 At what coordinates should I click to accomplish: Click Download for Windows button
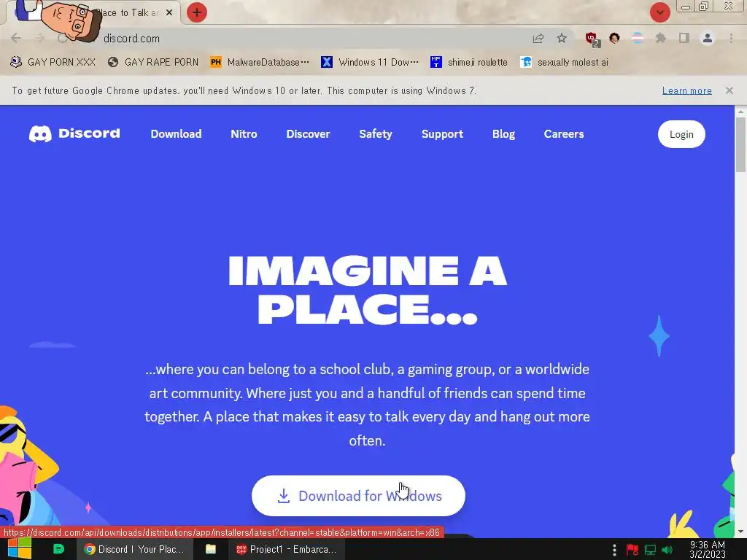coord(358,496)
